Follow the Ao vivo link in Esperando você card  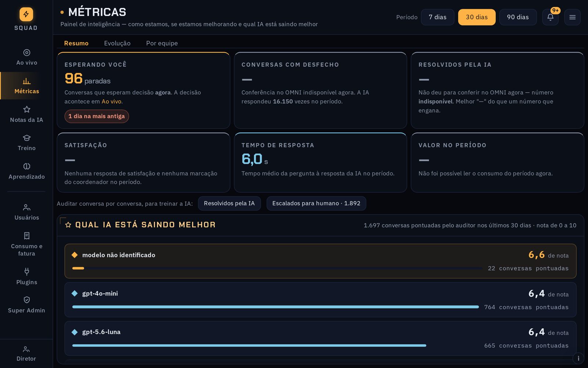point(111,102)
